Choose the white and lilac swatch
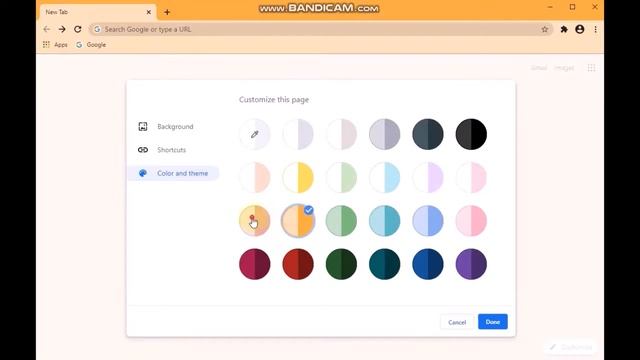The image size is (640, 360). pyautogui.click(x=428, y=178)
